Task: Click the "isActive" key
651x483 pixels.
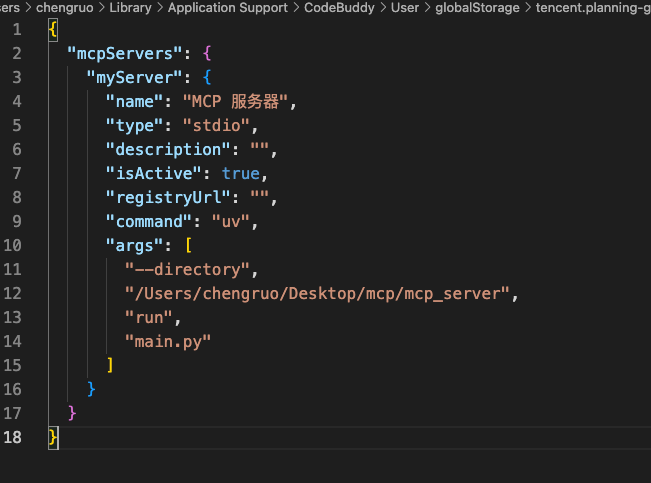Action: click(153, 174)
